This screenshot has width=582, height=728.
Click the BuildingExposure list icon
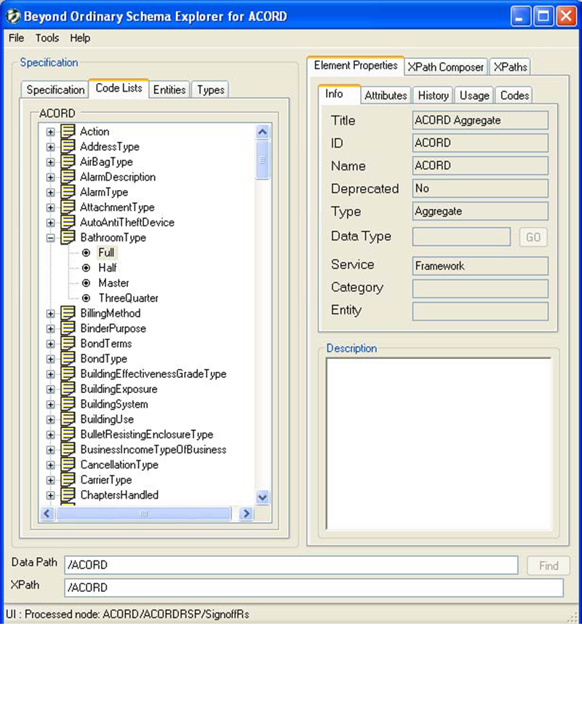[68, 389]
